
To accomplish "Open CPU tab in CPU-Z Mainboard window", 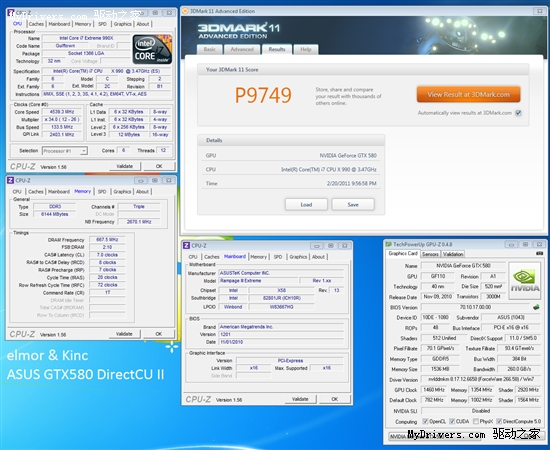I will [x=193, y=257].
